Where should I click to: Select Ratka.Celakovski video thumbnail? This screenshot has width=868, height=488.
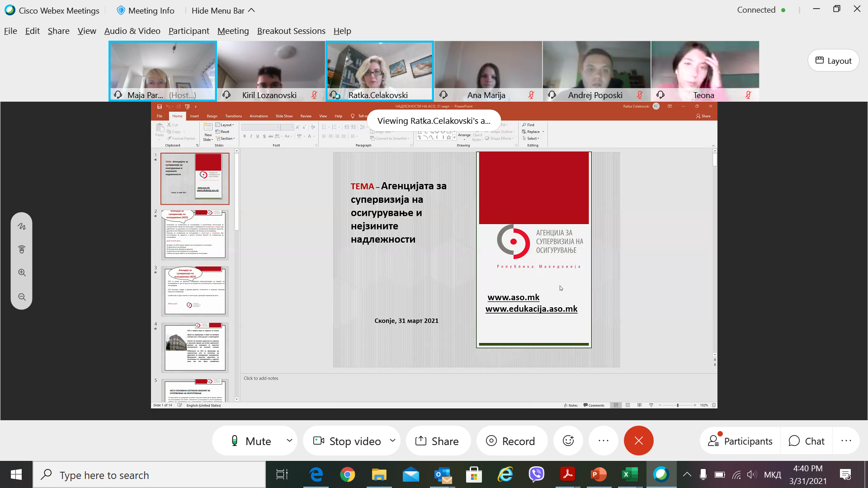379,70
